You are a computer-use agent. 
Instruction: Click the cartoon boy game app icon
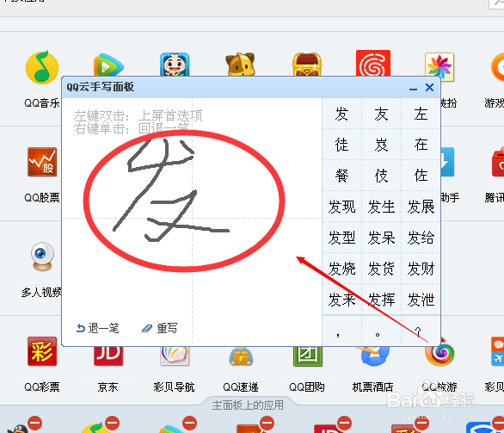click(x=175, y=65)
